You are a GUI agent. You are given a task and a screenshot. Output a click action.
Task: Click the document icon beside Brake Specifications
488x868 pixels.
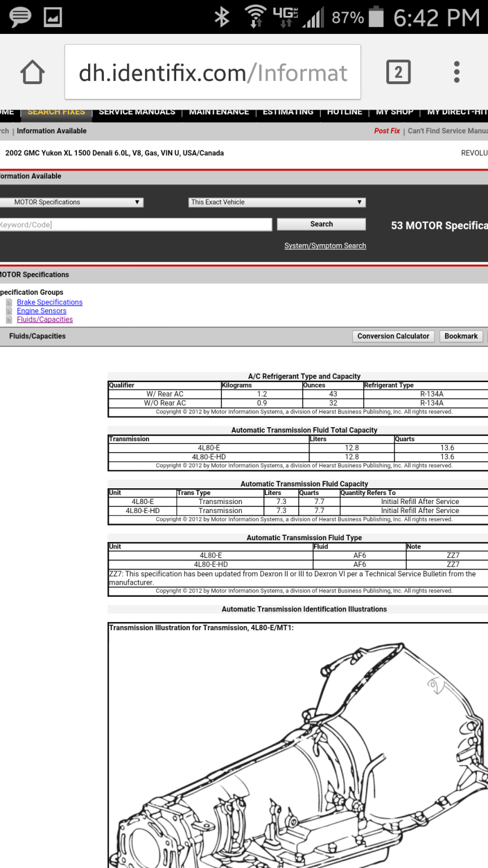[8, 302]
